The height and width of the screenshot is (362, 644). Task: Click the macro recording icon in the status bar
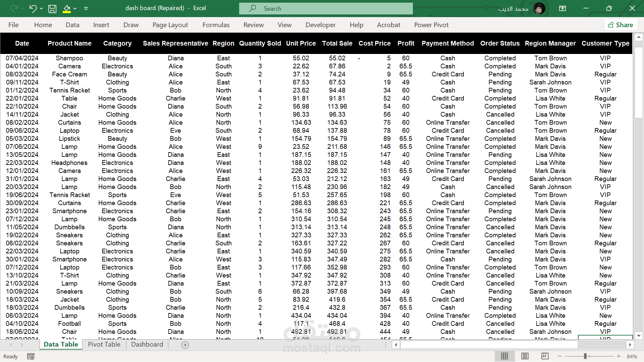[x=31, y=356]
